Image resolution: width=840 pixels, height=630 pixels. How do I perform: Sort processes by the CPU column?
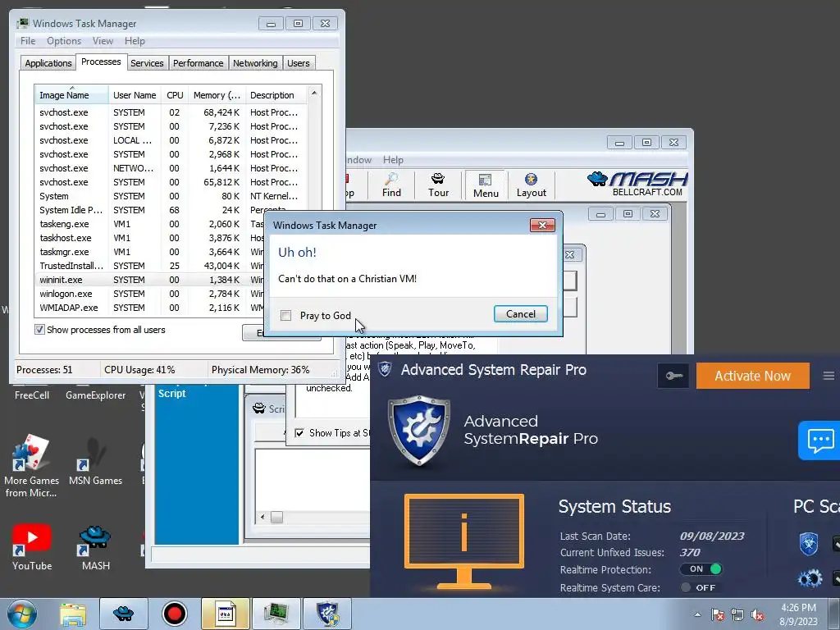point(175,95)
